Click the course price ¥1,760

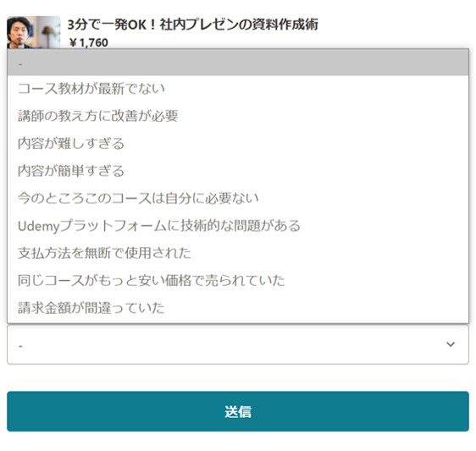(x=88, y=43)
